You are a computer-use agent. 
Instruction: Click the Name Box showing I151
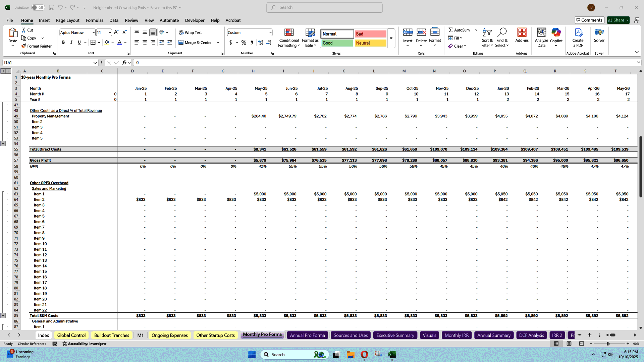tap(47, 63)
